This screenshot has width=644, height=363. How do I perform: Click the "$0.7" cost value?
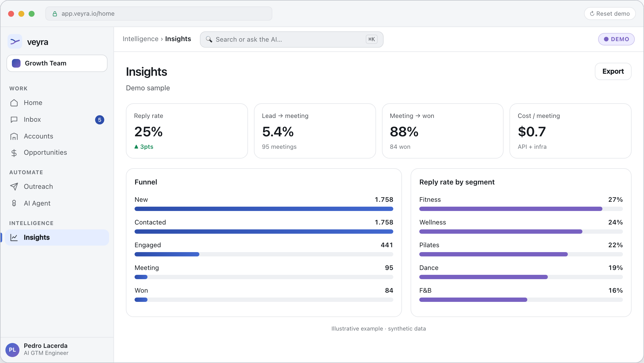point(532,132)
